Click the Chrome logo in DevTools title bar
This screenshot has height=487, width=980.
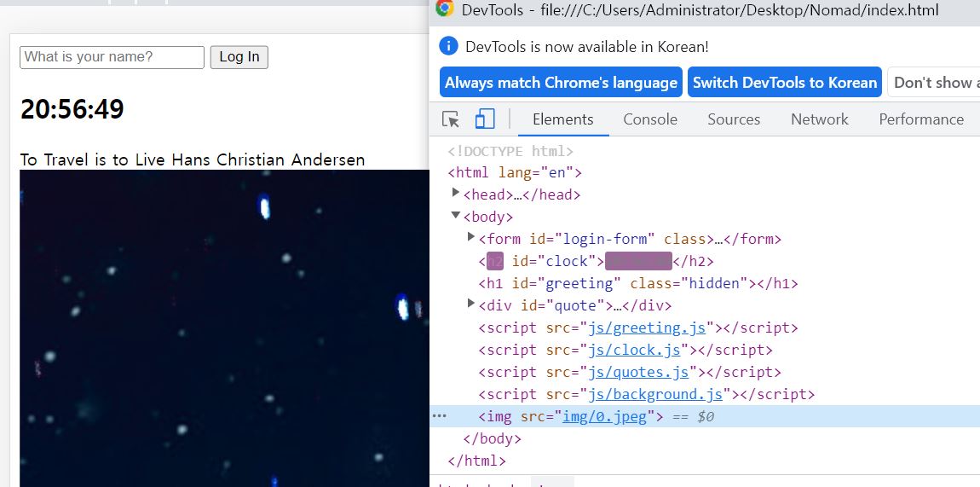point(444,9)
